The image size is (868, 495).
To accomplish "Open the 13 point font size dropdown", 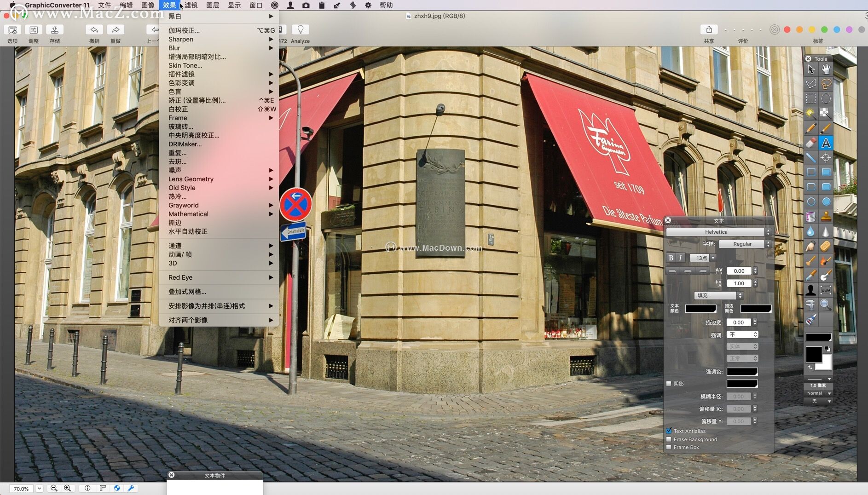I will click(703, 258).
